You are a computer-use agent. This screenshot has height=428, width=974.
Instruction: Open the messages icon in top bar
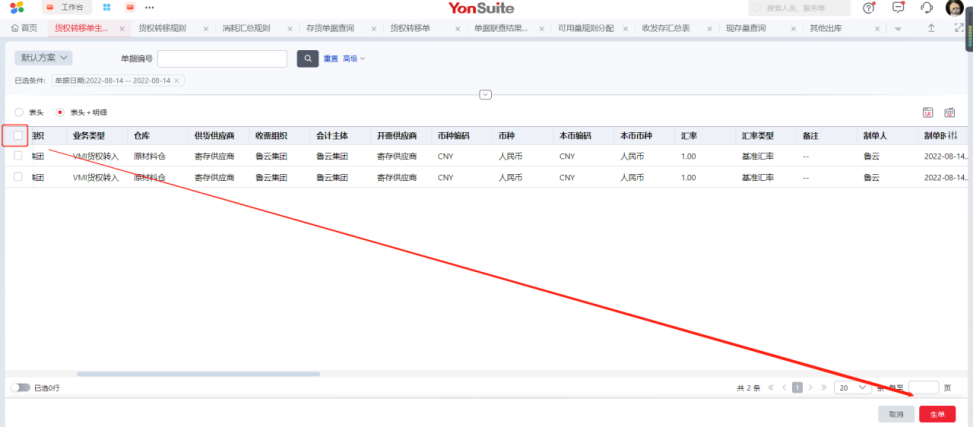point(897,8)
